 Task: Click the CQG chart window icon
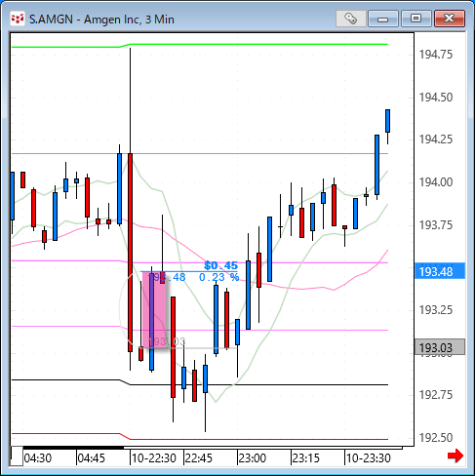[x=18, y=19]
